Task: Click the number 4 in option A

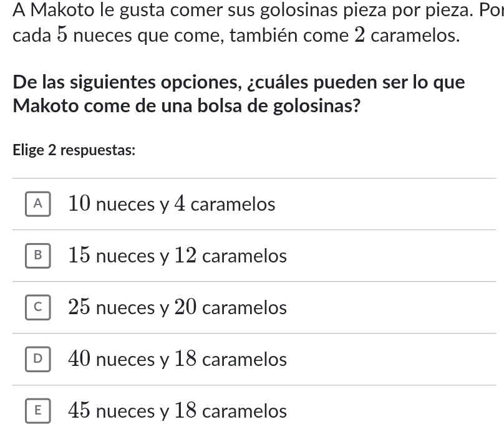Action: click(180, 204)
